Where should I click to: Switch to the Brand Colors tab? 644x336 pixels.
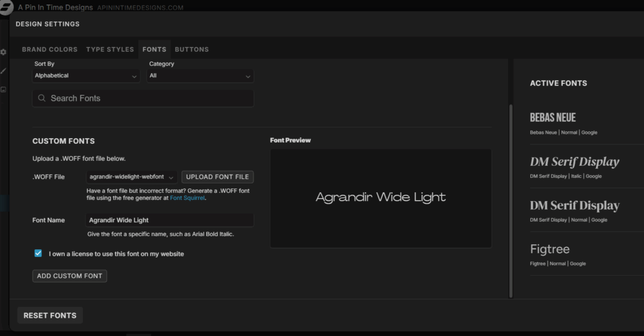[50, 49]
